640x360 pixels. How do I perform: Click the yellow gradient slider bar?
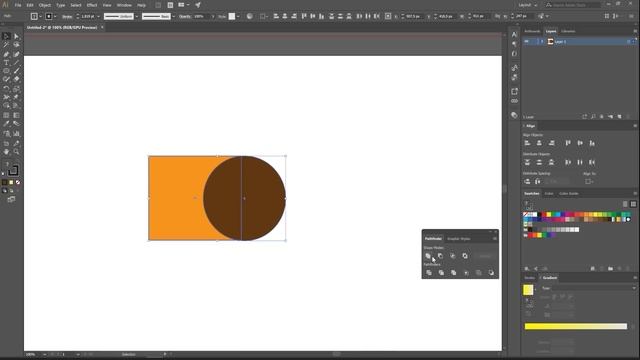pyautogui.click(x=576, y=326)
